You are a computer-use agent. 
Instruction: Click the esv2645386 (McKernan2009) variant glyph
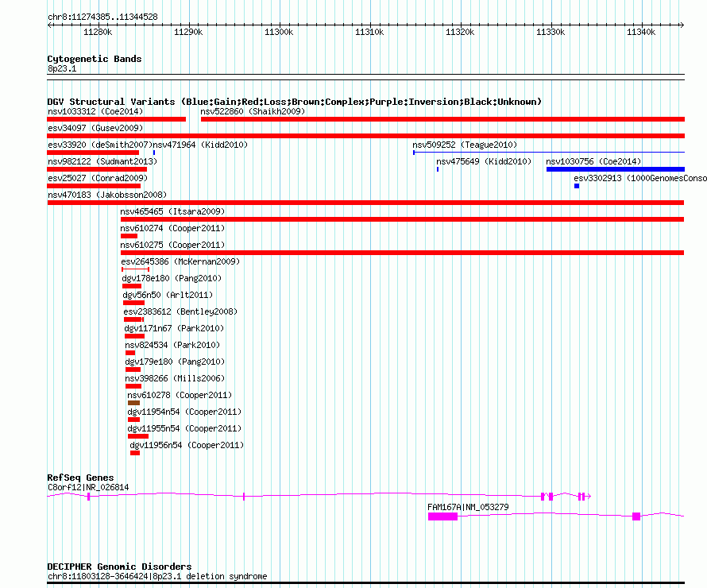click(x=135, y=269)
